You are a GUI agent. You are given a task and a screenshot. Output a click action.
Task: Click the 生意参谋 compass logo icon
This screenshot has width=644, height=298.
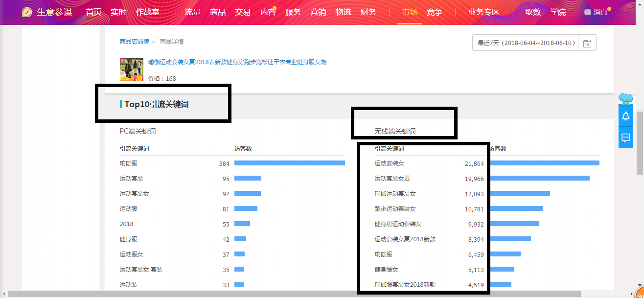tap(27, 12)
